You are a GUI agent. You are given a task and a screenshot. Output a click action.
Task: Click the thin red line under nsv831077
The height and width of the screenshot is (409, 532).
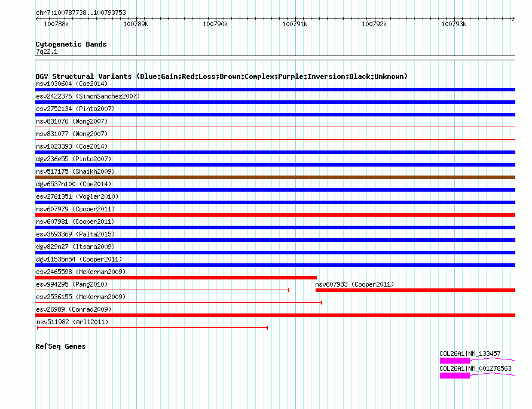click(275, 140)
